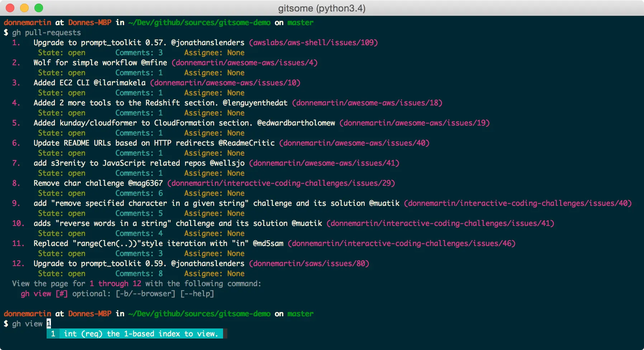Click title 'Added 2 more tools to the Redshift section.'

(126, 103)
